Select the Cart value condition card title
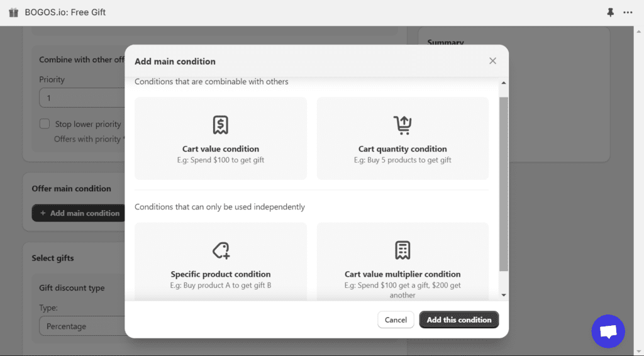Screen dimensions: 644x356 coord(220,149)
